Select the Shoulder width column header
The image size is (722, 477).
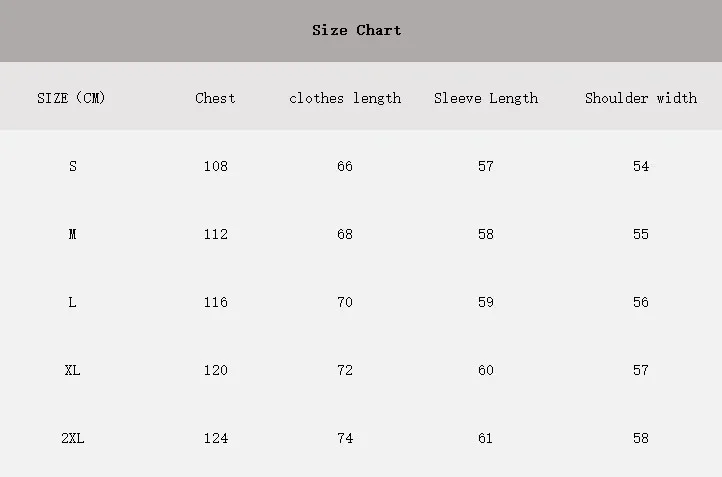tap(641, 98)
